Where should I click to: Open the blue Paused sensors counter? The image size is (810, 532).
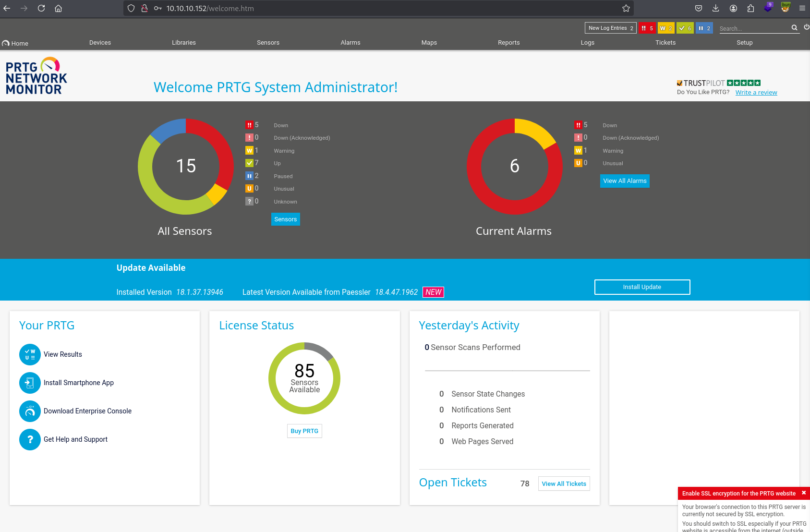coord(704,28)
